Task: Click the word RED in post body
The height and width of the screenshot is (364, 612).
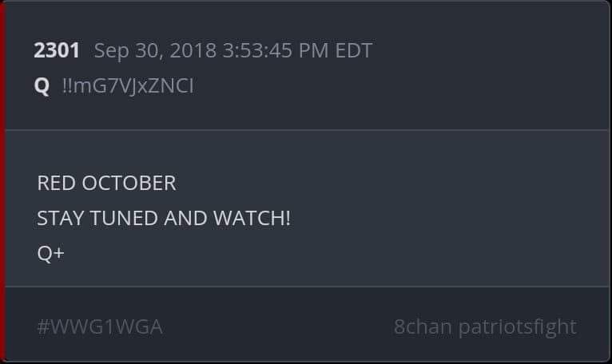Action: pos(56,183)
